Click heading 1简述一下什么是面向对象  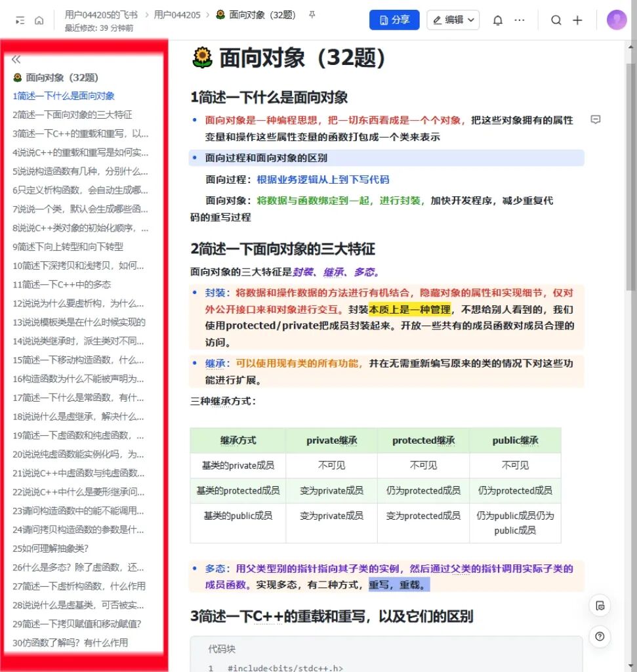269,98
